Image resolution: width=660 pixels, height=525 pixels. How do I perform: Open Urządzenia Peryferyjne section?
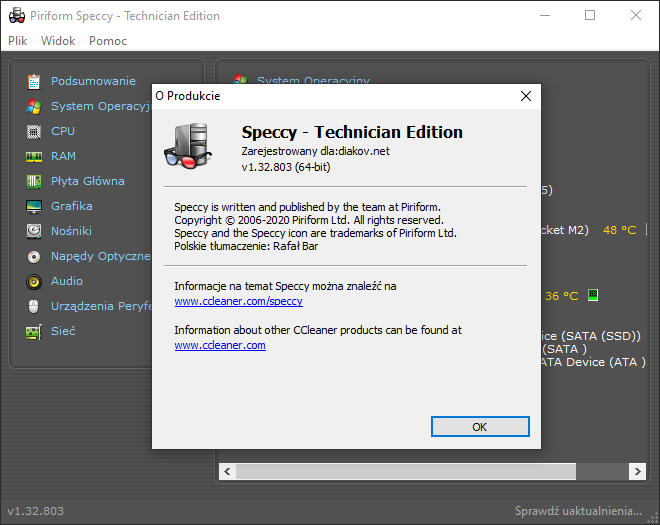pyautogui.click(x=101, y=306)
